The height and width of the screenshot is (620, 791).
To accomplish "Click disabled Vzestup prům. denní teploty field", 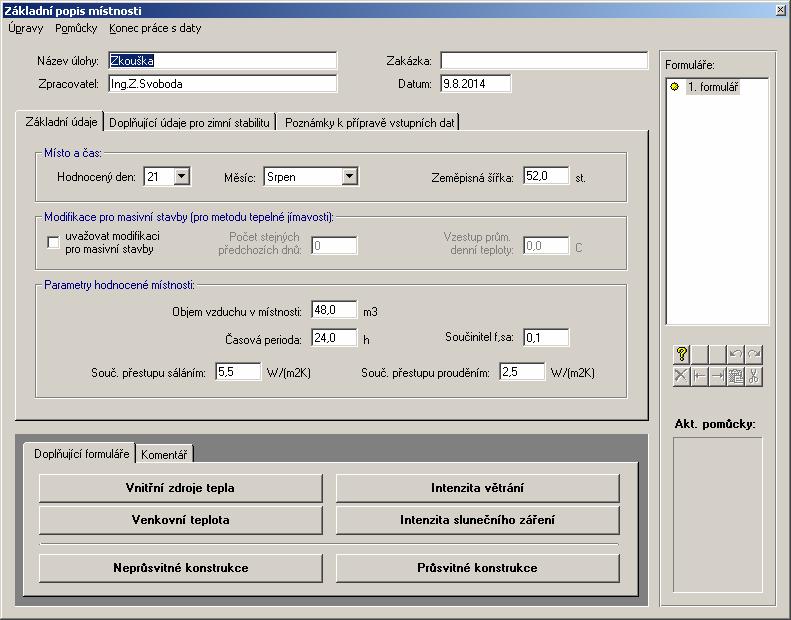I will tap(546, 246).
